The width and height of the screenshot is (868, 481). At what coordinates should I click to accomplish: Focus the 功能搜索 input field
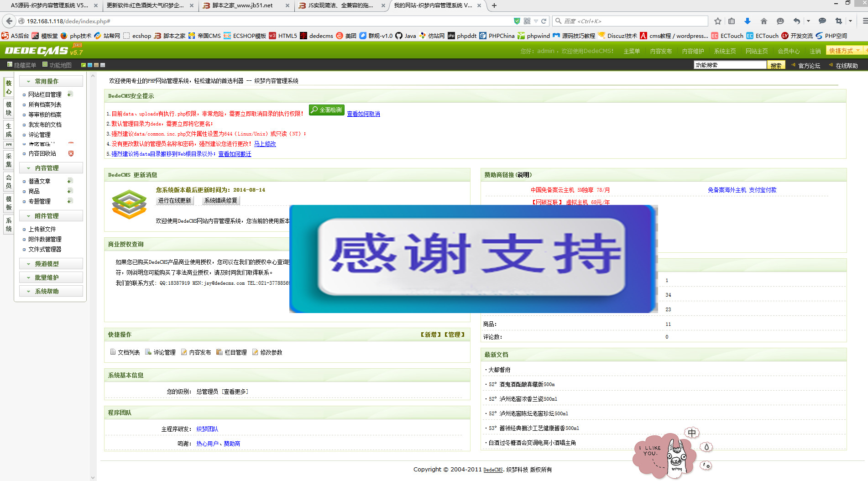click(730, 65)
